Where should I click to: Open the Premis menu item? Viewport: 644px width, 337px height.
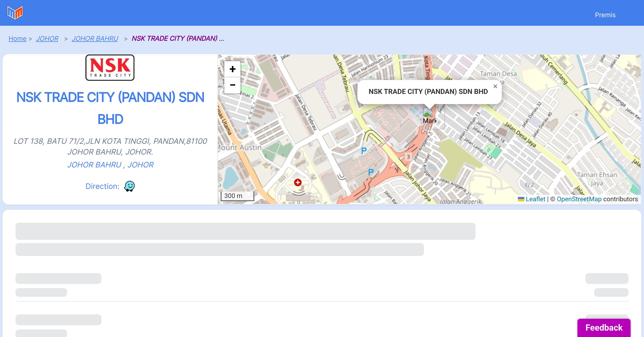click(605, 15)
